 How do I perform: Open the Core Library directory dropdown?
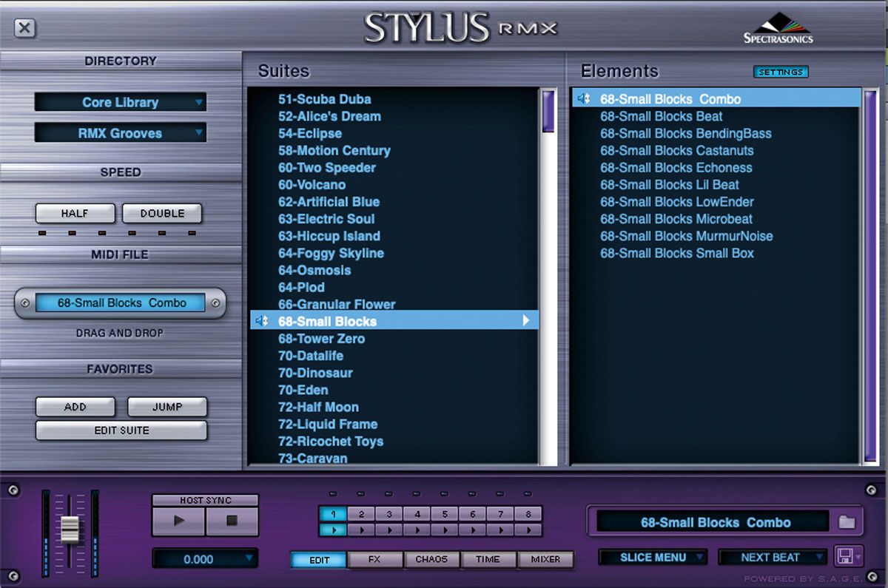[121, 102]
